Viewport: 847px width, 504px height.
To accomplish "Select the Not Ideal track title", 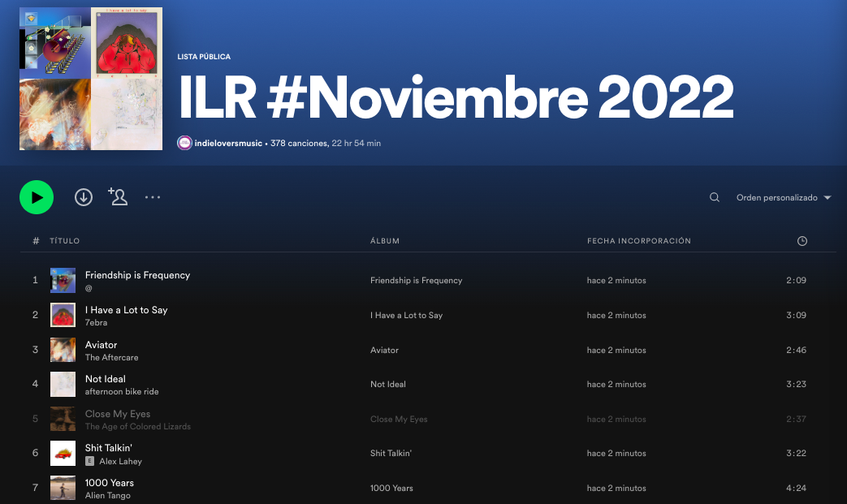I will (106, 379).
